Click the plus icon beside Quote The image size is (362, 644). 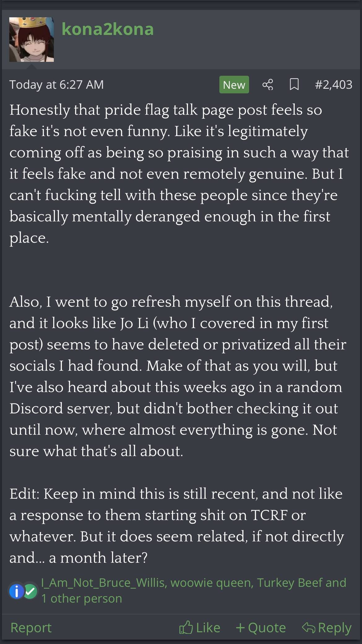coord(240,628)
